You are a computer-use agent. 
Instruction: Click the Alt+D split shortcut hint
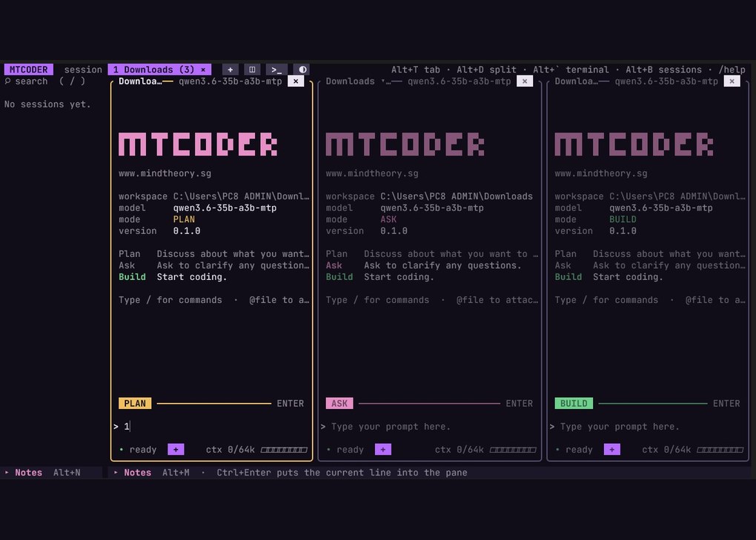pyautogui.click(x=486, y=70)
